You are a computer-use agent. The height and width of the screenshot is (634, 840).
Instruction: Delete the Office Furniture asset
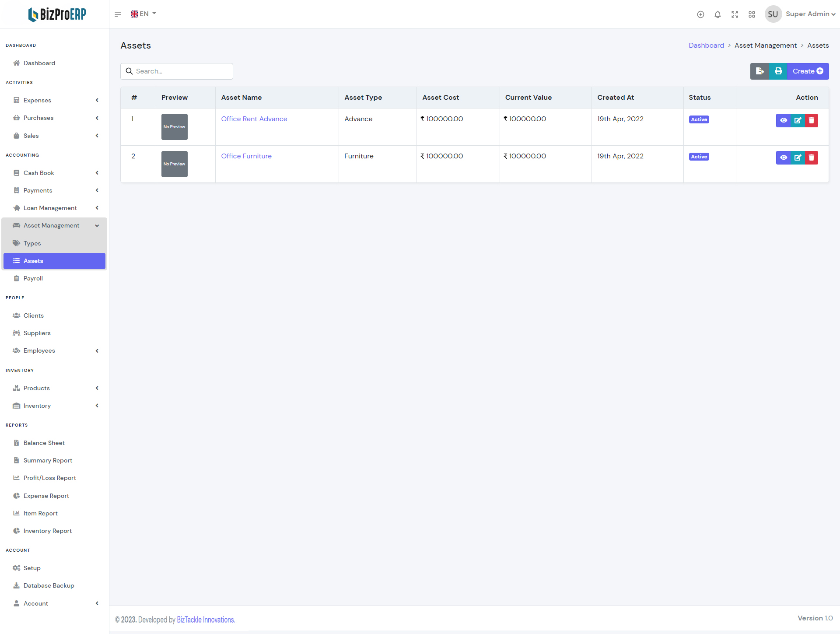(812, 158)
